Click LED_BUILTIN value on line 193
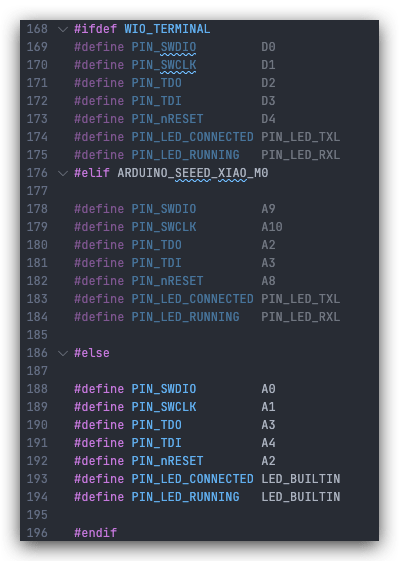Viewport: 399px width, 561px height. pos(301,479)
